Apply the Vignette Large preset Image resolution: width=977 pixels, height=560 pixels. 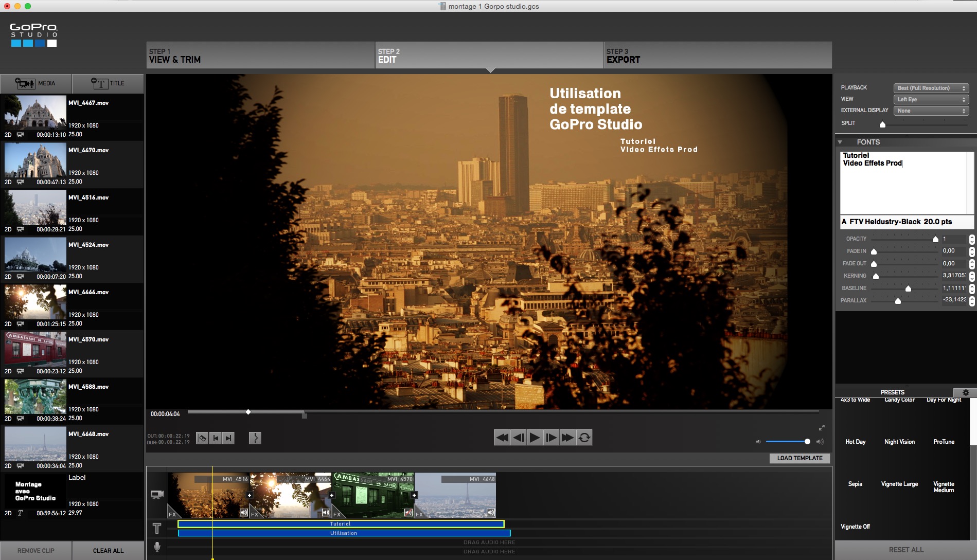pyautogui.click(x=899, y=484)
